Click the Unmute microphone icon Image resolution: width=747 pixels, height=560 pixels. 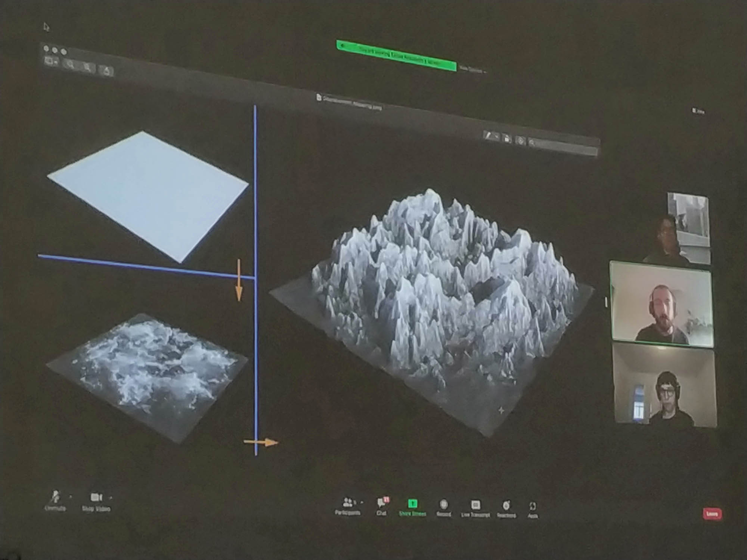pos(55,497)
